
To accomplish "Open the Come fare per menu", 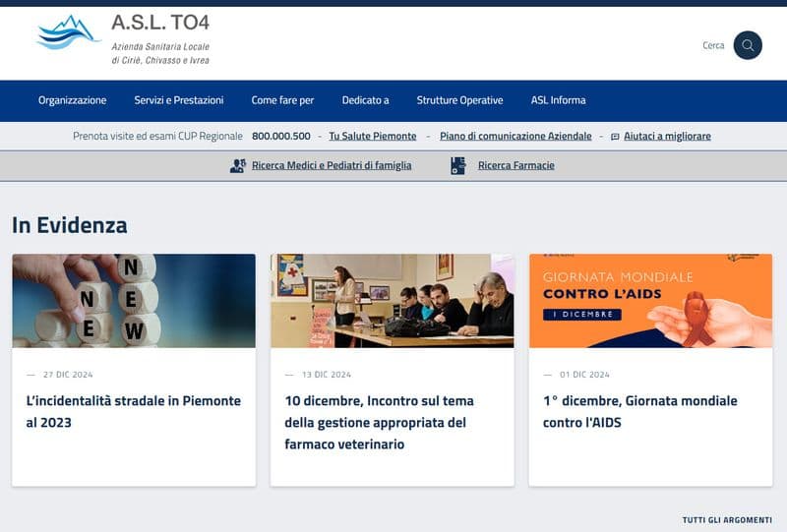I will [282, 100].
